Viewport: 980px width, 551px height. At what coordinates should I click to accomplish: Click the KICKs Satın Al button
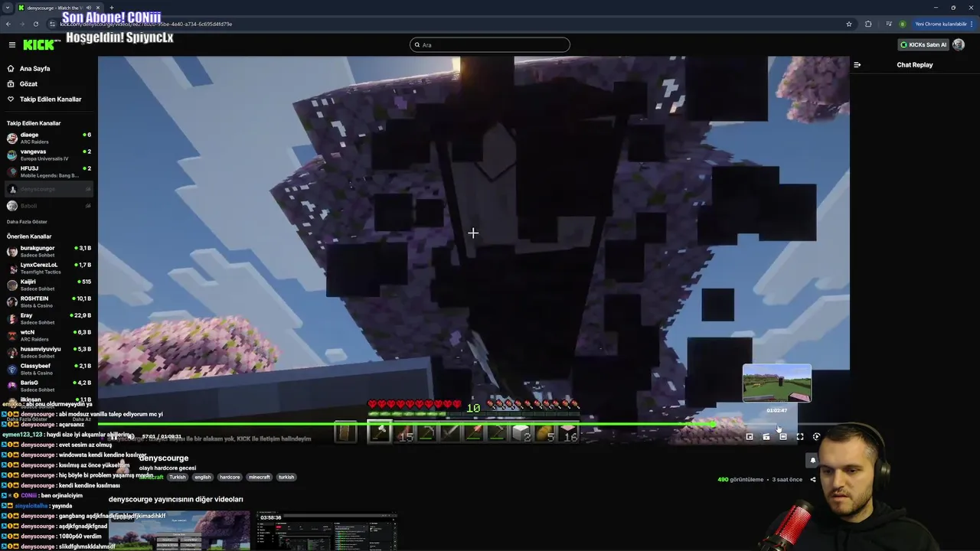923,44
